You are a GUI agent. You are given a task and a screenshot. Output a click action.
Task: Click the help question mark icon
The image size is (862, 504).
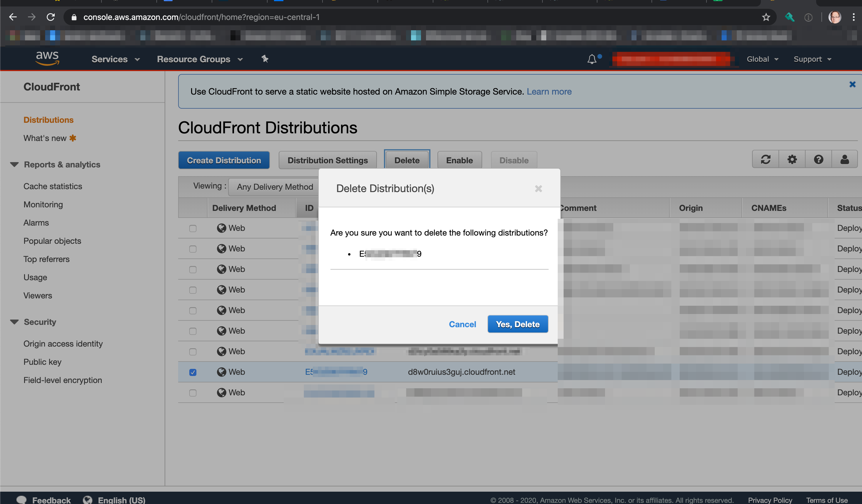(x=818, y=159)
